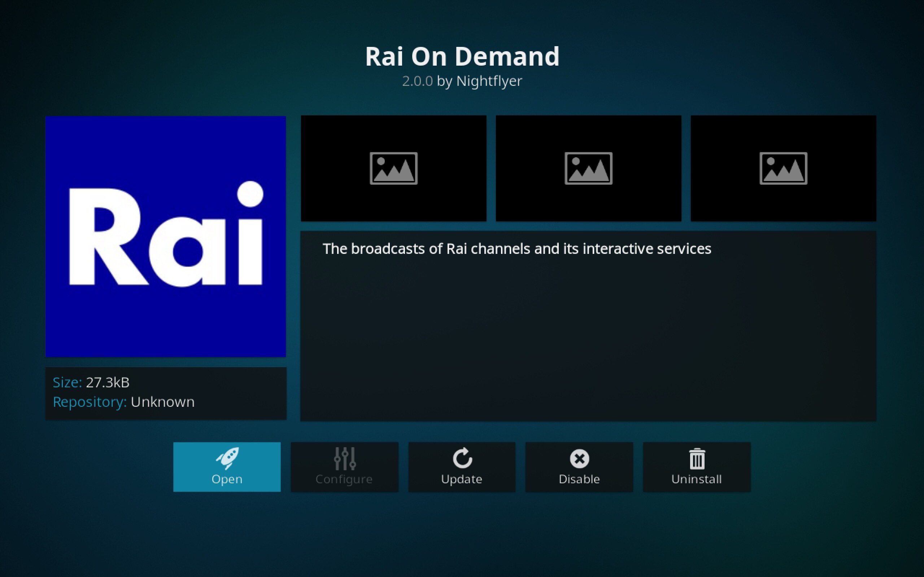Click the Rai On Demand title
924x577 pixels.
click(462, 57)
